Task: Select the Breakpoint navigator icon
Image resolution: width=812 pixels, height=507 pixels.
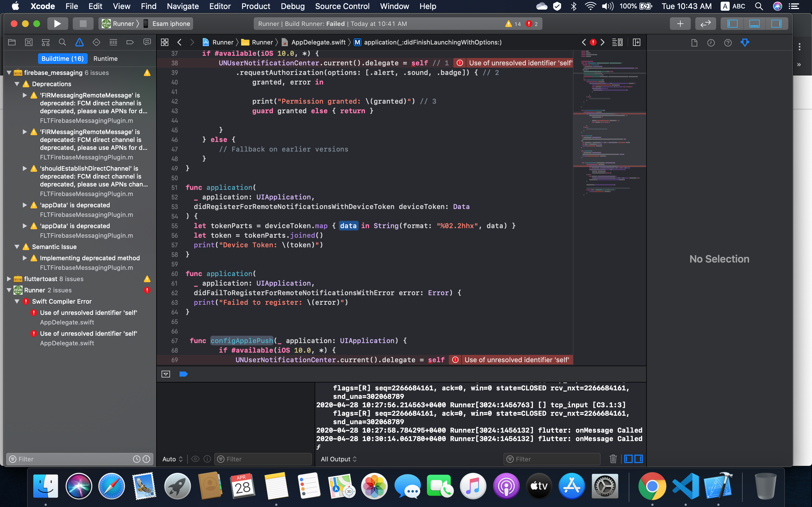Action: pos(130,42)
